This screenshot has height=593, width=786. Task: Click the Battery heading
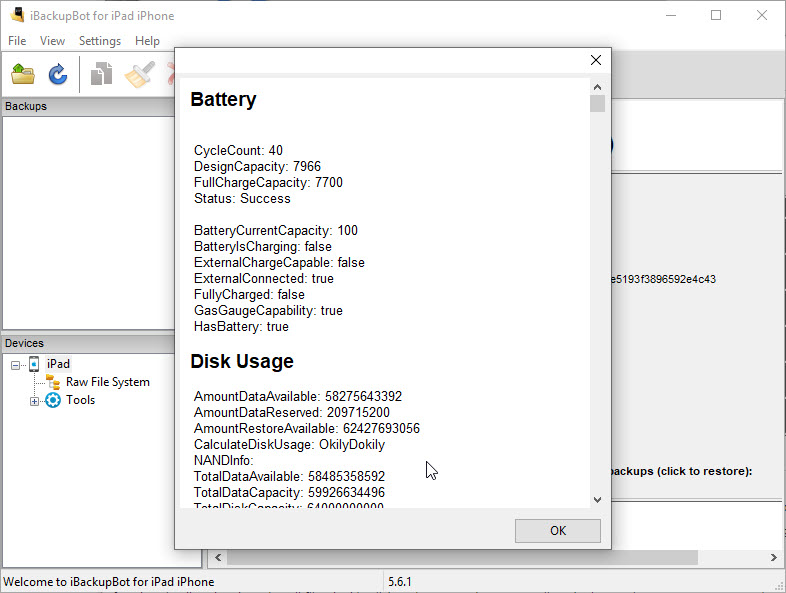coord(224,100)
